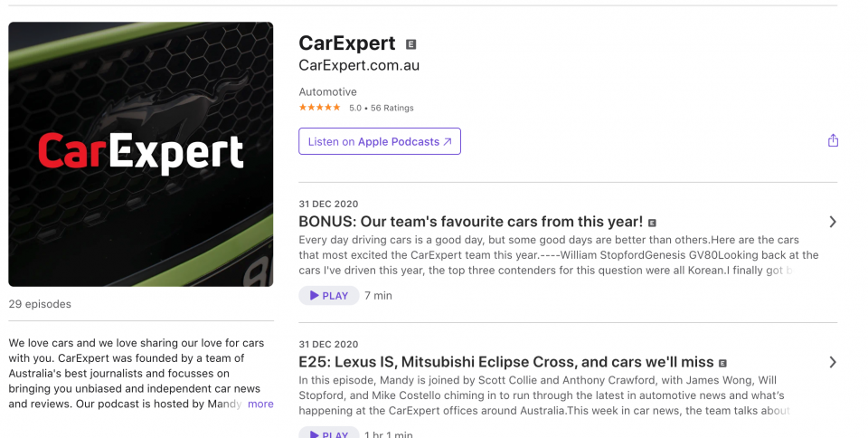Play the E25 Lexus IS episode
Viewport: 868px width, 438px height.
click(329, 433)
